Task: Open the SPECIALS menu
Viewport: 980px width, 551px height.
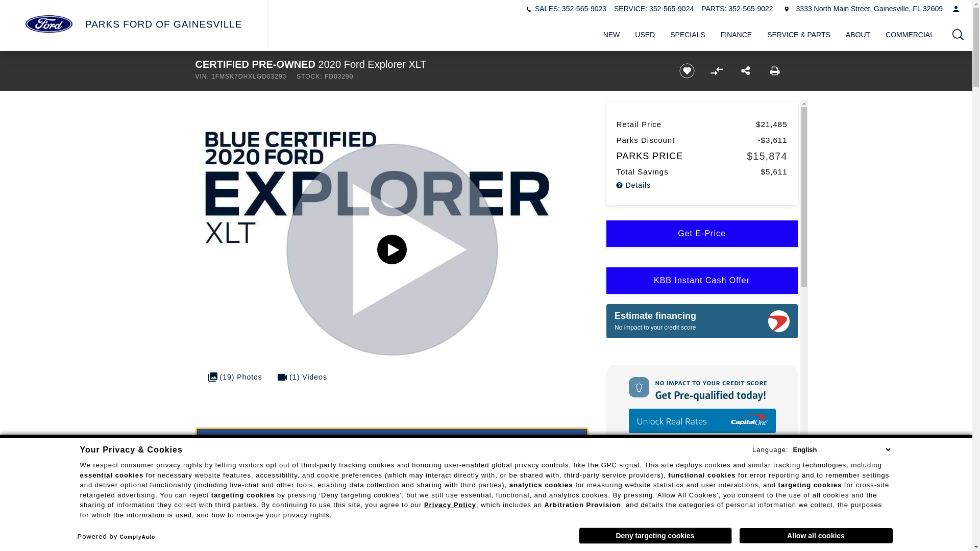Action: tap(687, 35)
